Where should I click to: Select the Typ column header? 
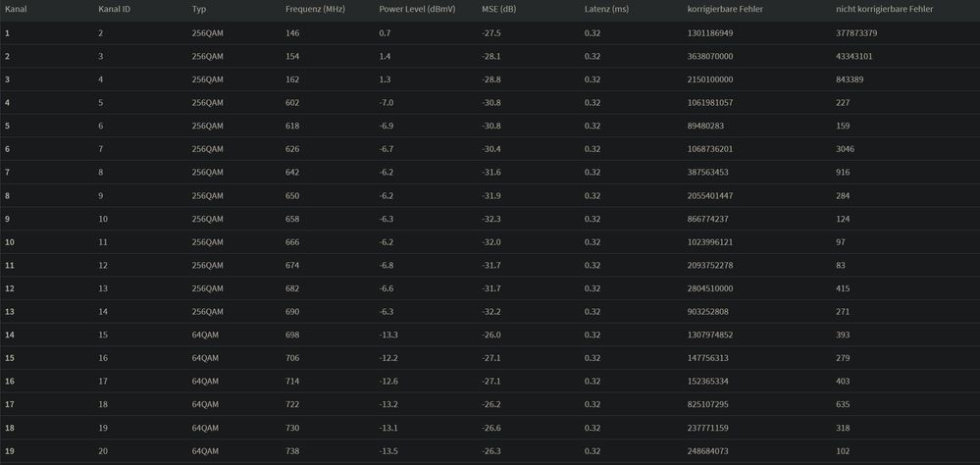pos(199,9)
